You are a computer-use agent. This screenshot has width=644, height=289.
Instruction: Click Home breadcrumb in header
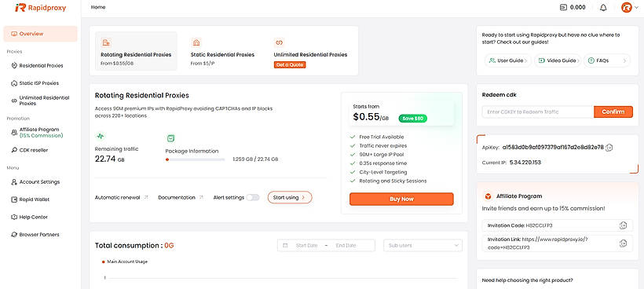click(x=98, y=7)
